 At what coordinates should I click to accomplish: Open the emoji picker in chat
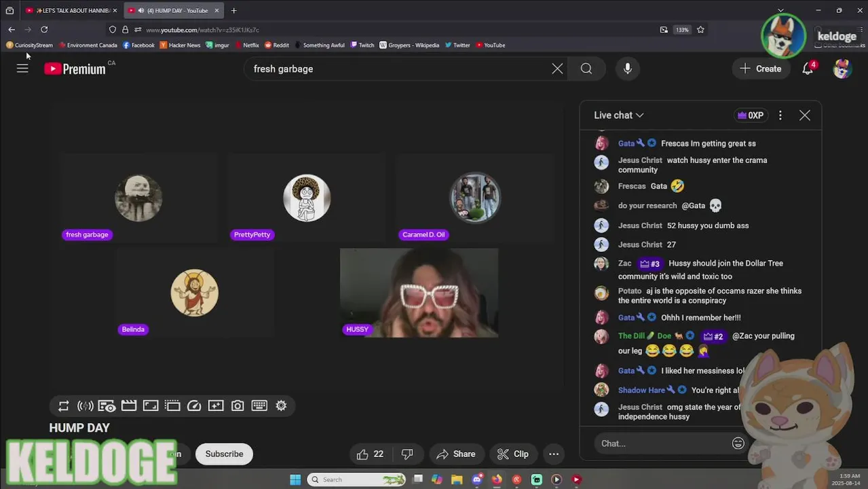click(738, 443)
